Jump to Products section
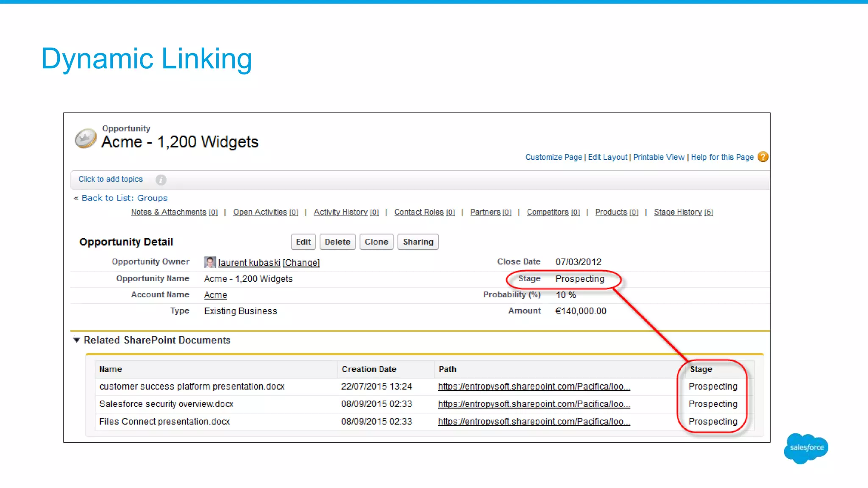The image size is (868, 488). pos(617,212)
